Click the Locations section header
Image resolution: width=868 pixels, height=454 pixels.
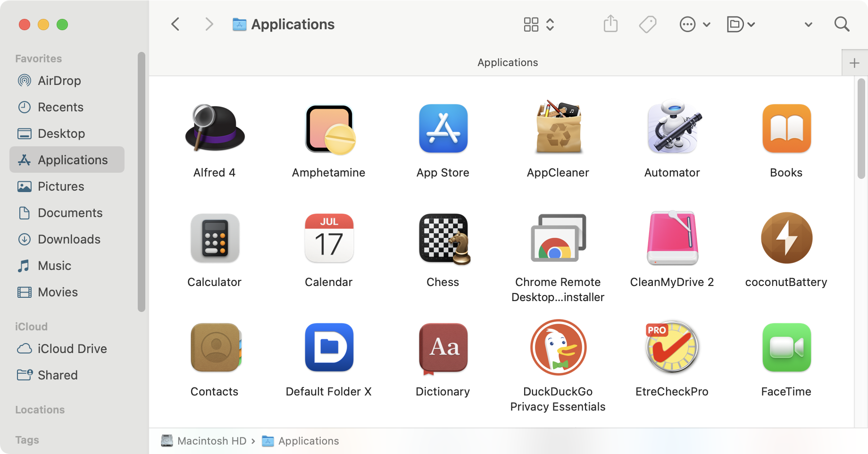(40, 410)
